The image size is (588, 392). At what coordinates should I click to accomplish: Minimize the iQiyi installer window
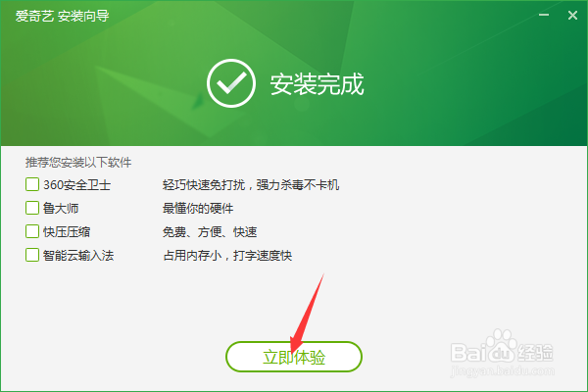tap(544, 15)
